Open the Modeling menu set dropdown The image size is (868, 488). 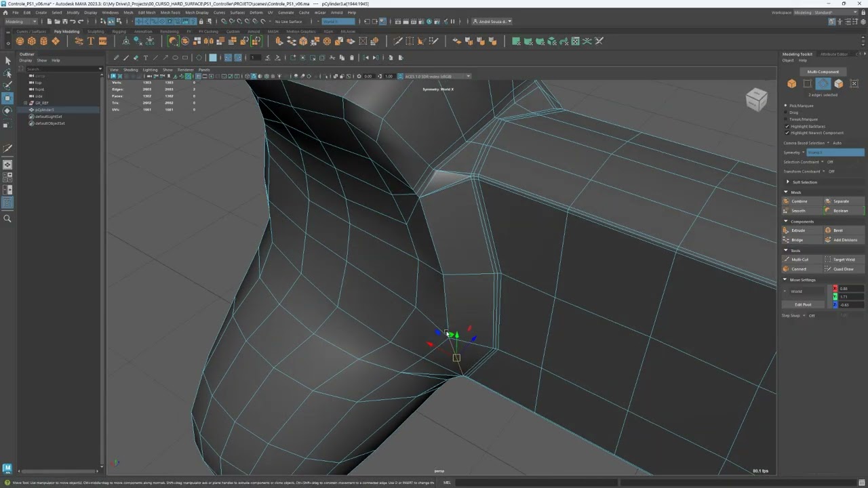tap(20, 22)
